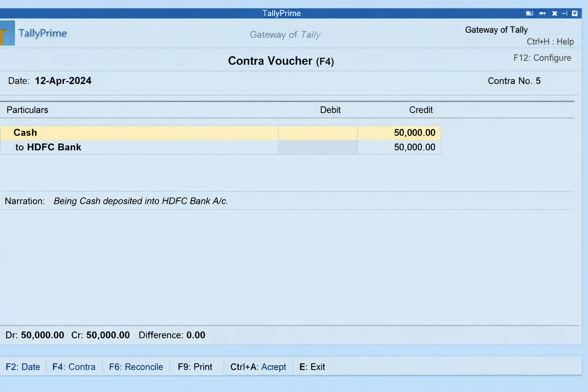Click the F6: Reconcile option

136,367
